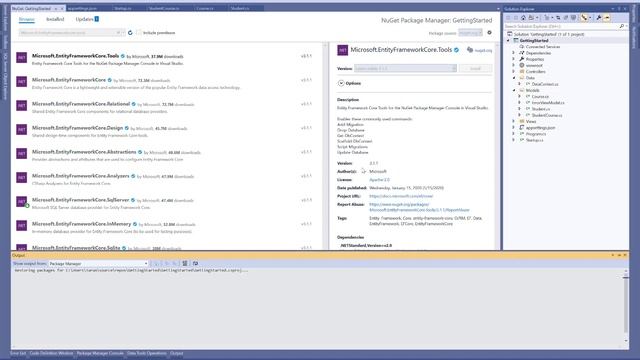Switch to the Startup.cs document tab
The image size is (640, 360).
(x=123, y=8)
